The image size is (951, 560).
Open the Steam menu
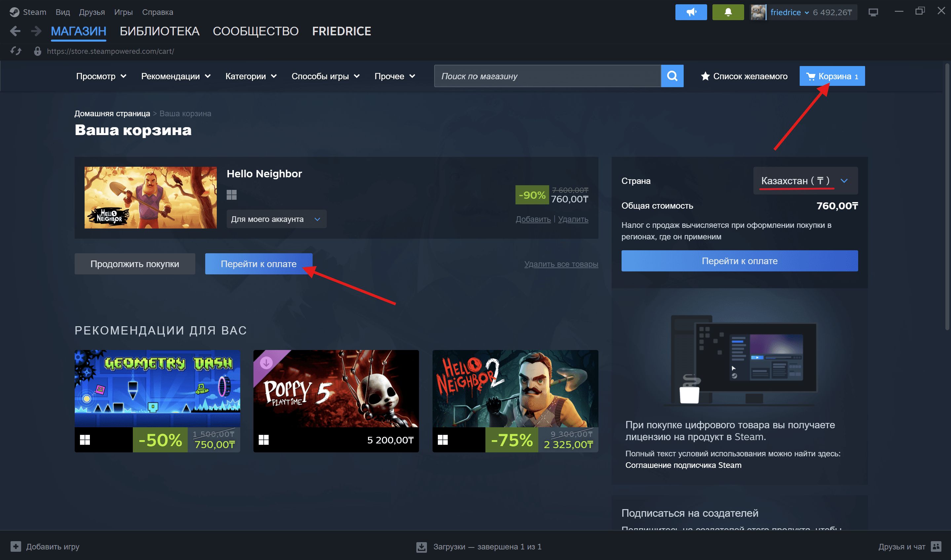coord(34,12)
